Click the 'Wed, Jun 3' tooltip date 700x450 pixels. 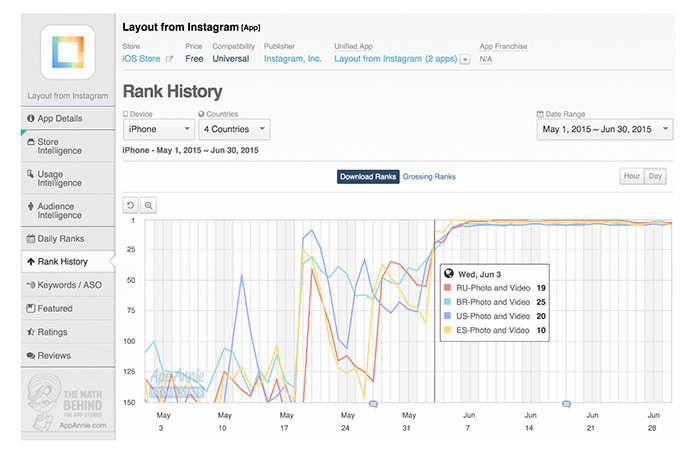479,274
